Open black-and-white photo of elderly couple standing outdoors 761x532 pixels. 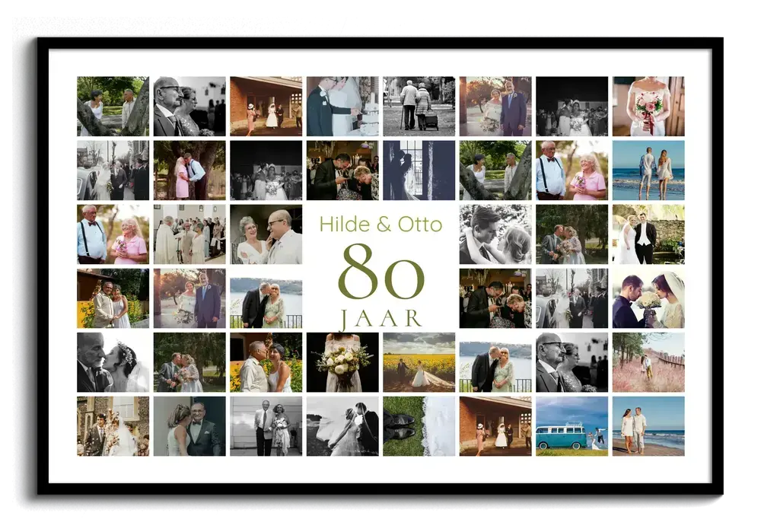266,426
